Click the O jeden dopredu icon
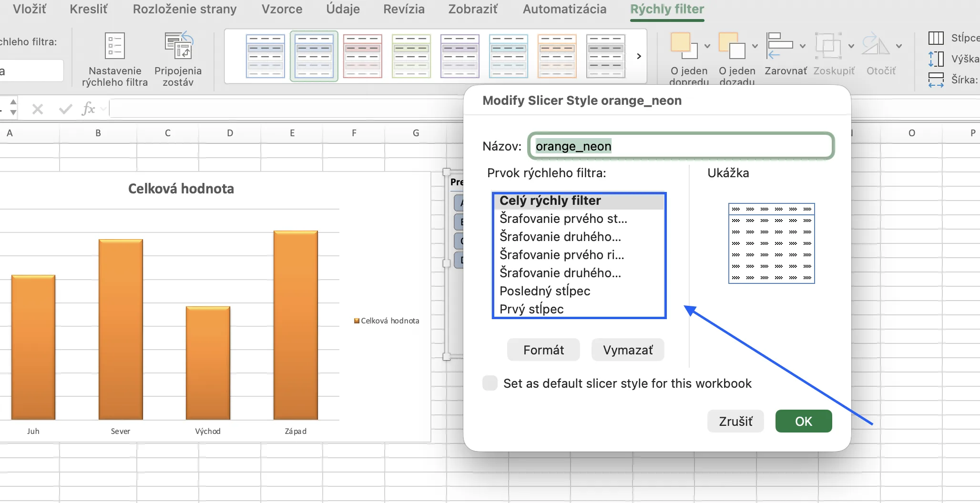The height and width of the screenshot is (503, 980). 684,46
